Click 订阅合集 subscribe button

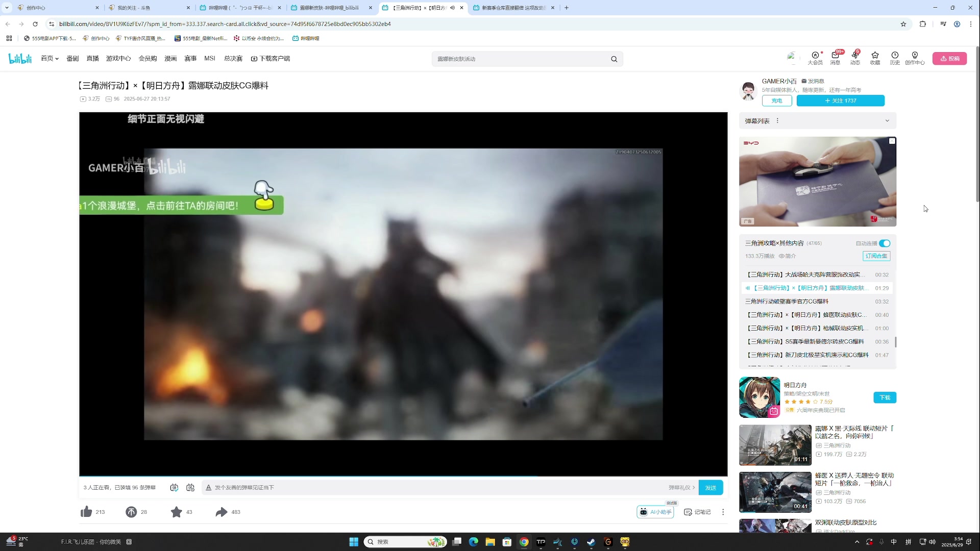point(876,256)
